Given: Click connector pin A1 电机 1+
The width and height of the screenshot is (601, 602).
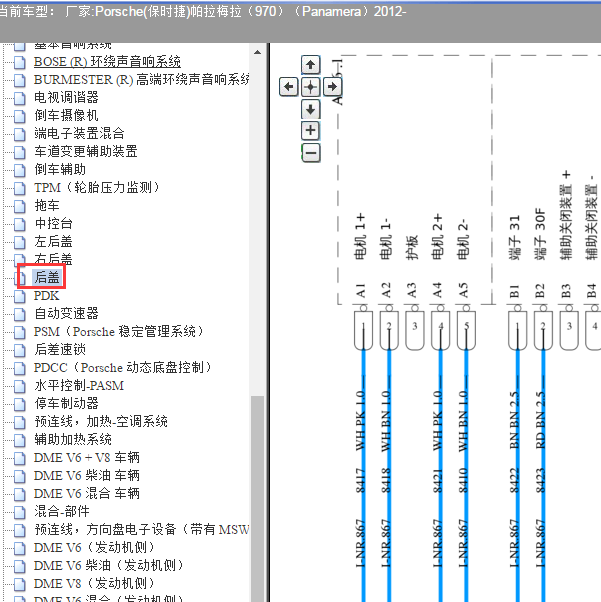Looking at the screenshot, I should tap(363, 331).
